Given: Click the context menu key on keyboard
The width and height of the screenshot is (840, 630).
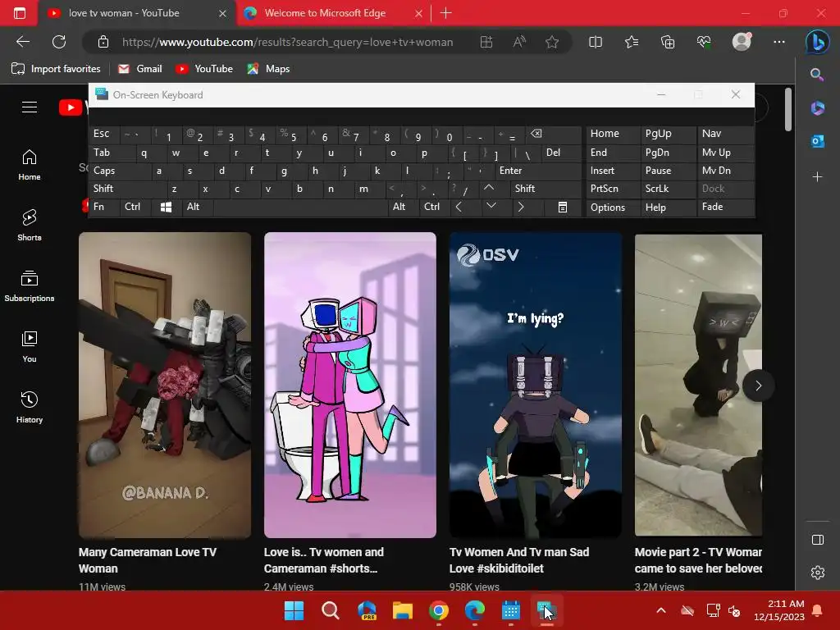Looking at the screenshot, I should tap(563, 207).
